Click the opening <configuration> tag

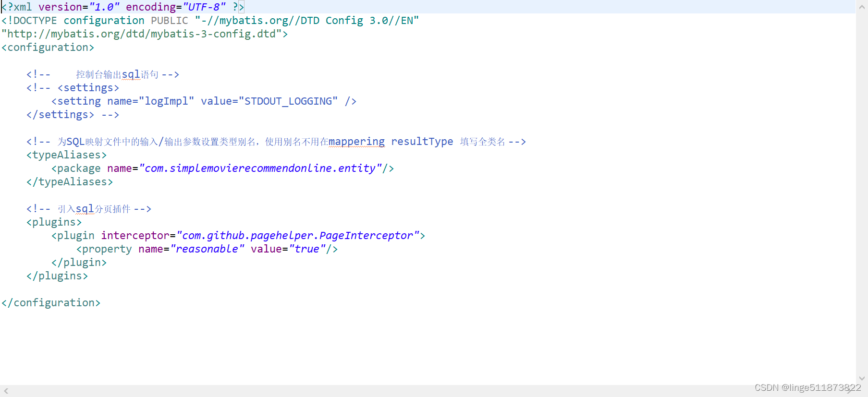(x=48, y=48)
